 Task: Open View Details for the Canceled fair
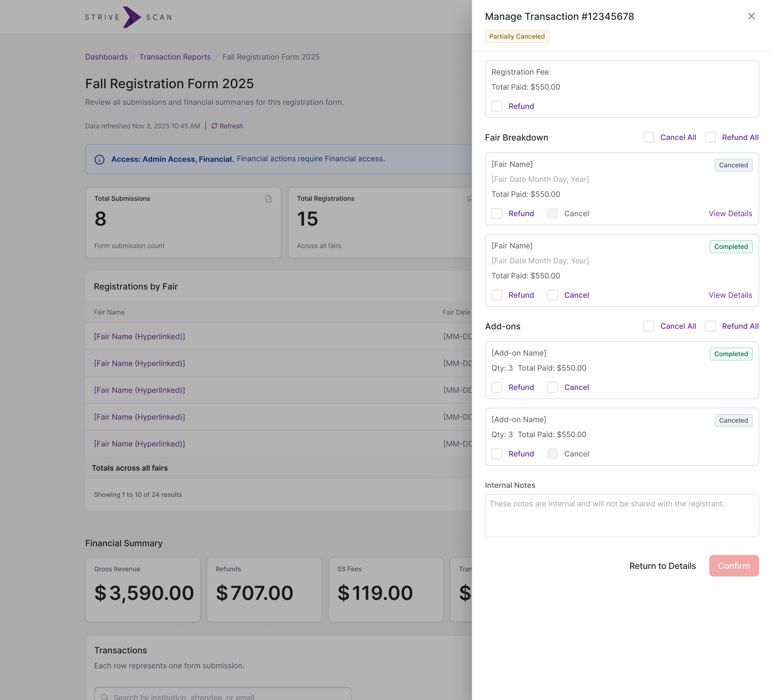click(x=730, y=213)
